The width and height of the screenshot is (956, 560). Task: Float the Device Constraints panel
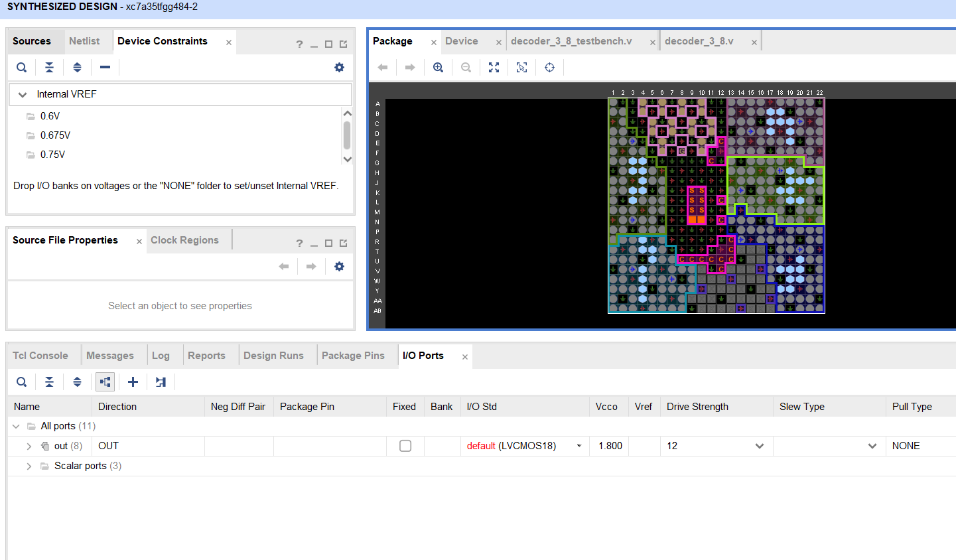[343, 44]
